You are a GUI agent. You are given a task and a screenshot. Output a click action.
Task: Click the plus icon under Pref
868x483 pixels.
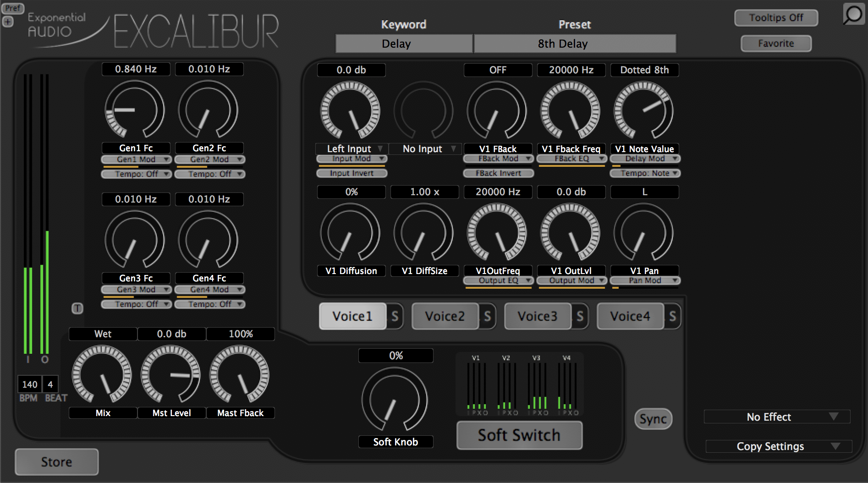point(8,22)
